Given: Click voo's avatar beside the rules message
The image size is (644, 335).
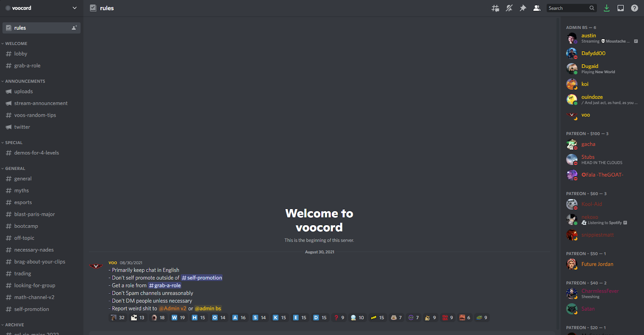Looking at the screenshot, I should 96,266.
